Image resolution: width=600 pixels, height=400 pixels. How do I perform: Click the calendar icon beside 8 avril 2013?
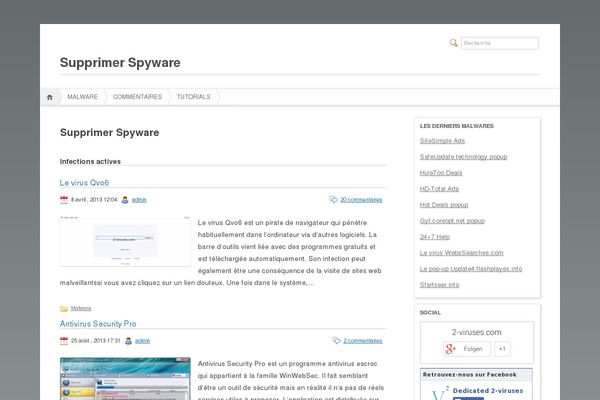[x=64, y=200]
